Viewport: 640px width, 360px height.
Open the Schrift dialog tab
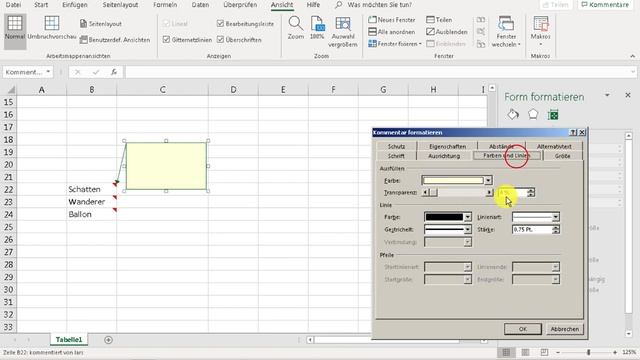(396, 156)
